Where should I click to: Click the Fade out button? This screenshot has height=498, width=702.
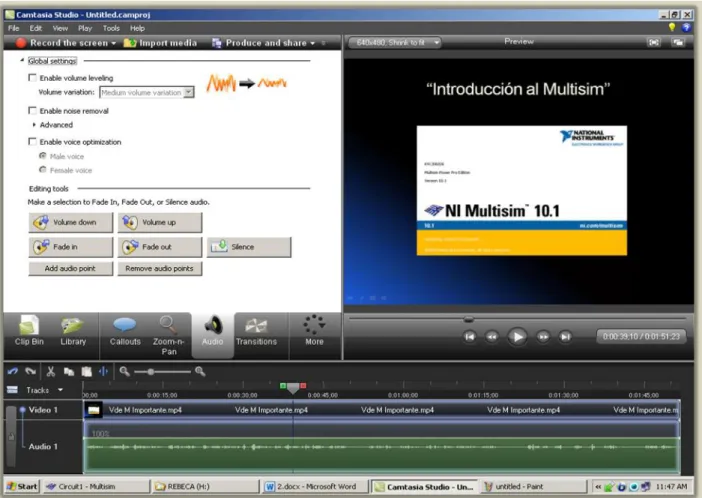pyautogui.click(x=160, y=247)
